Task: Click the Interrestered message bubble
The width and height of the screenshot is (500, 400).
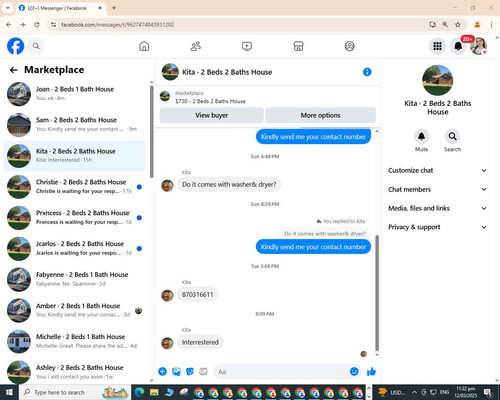Action: (x=200, y=342)
